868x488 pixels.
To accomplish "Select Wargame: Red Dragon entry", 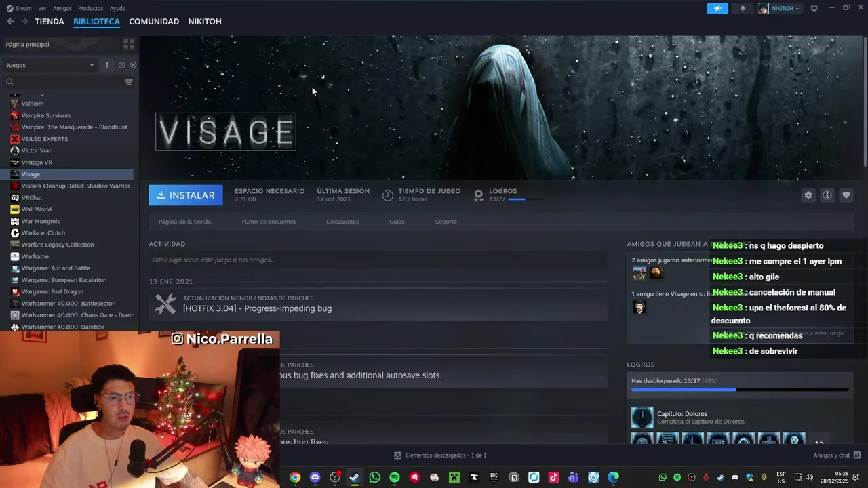I will click(x=52, y=291).
